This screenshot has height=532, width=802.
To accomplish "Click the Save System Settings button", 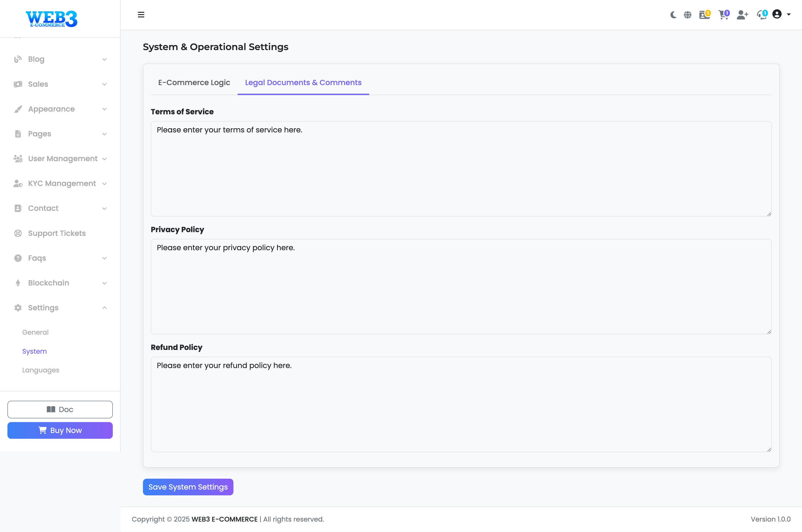I will tap(188, 487).
